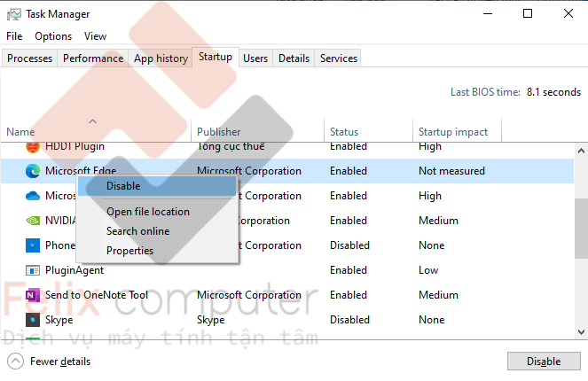588x381 pixels.
Task: Switch to the Performance tab
Action: click(93, 58)
